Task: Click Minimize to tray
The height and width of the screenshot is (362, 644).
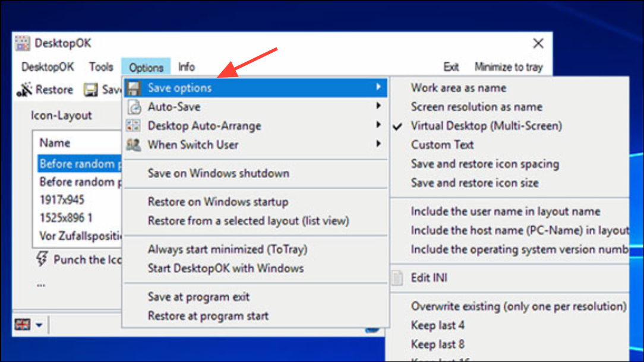Action: click(x=509, y=67)
